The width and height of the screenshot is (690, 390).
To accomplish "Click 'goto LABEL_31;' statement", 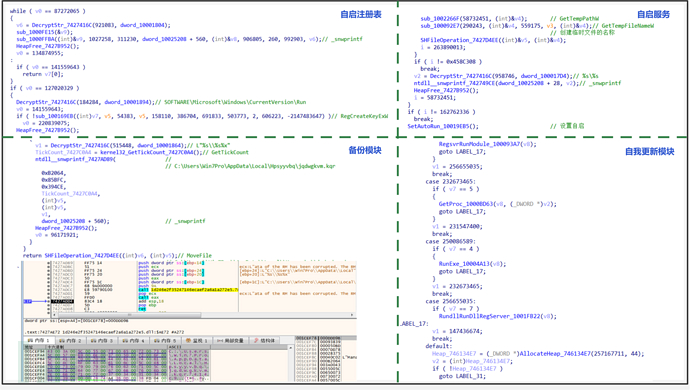I will click(x=462, y=376).
